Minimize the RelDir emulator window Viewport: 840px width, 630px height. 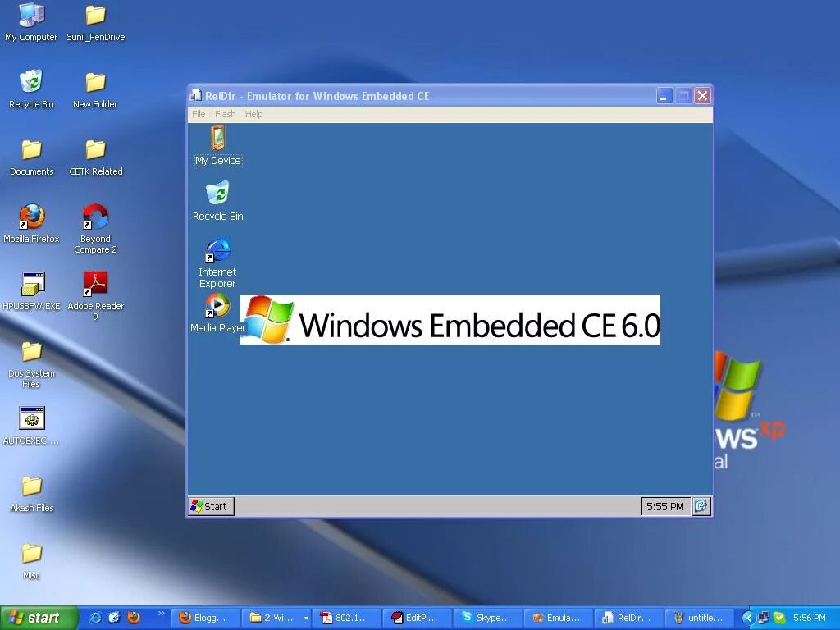[x=664, y=96]
